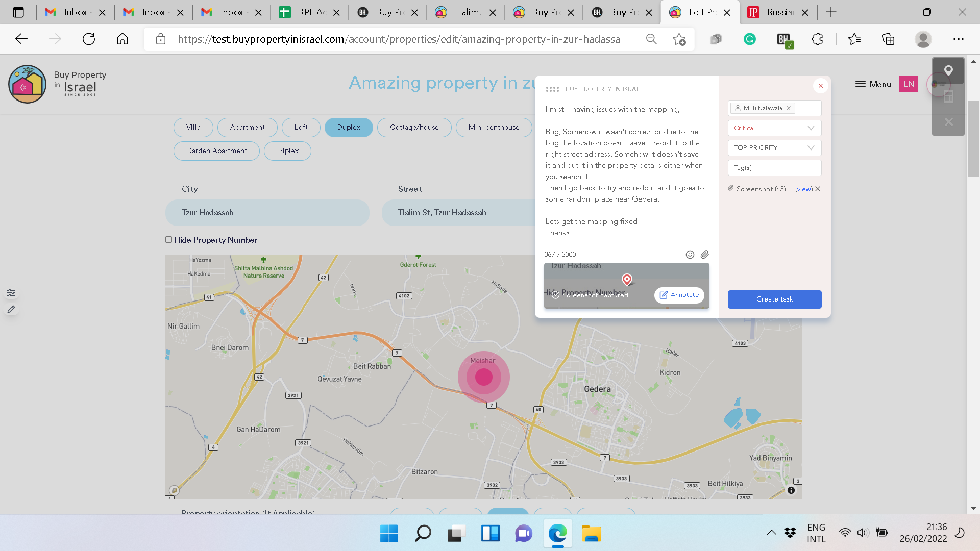Expand the TOP PRIORITY dropdown

[774, 148]
